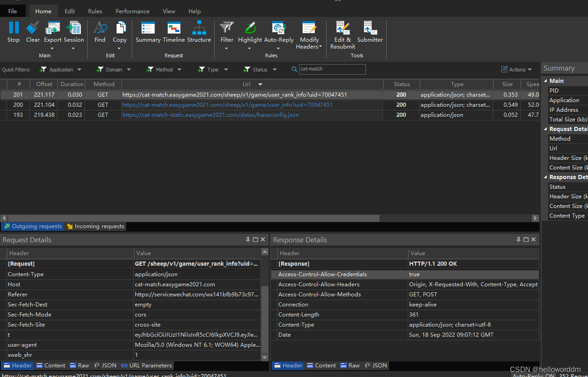Switch to the Edit ribbon tab
The width and height of the screenshot is (588, 377).
tap(70, 11)
